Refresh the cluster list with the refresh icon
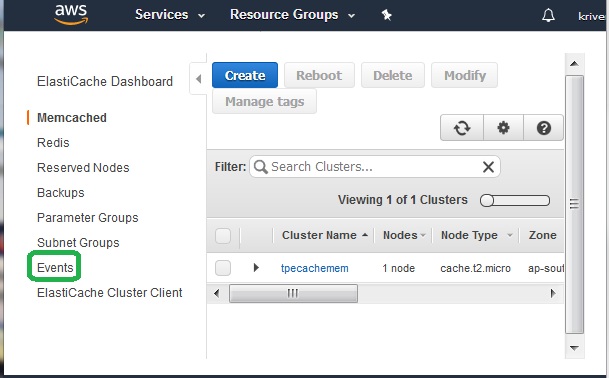610x378 pixels. 462,128
